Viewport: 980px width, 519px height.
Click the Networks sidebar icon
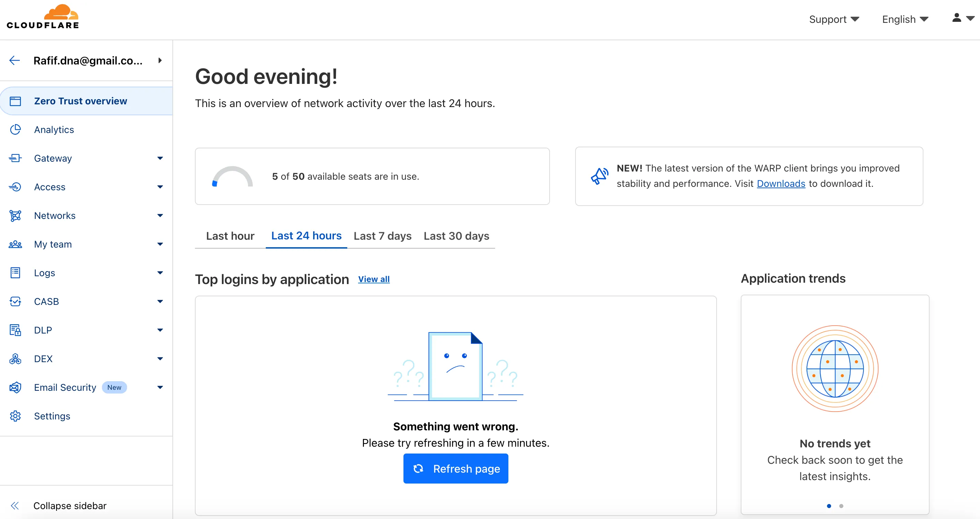pyautogui.click(x=15, y=216)
